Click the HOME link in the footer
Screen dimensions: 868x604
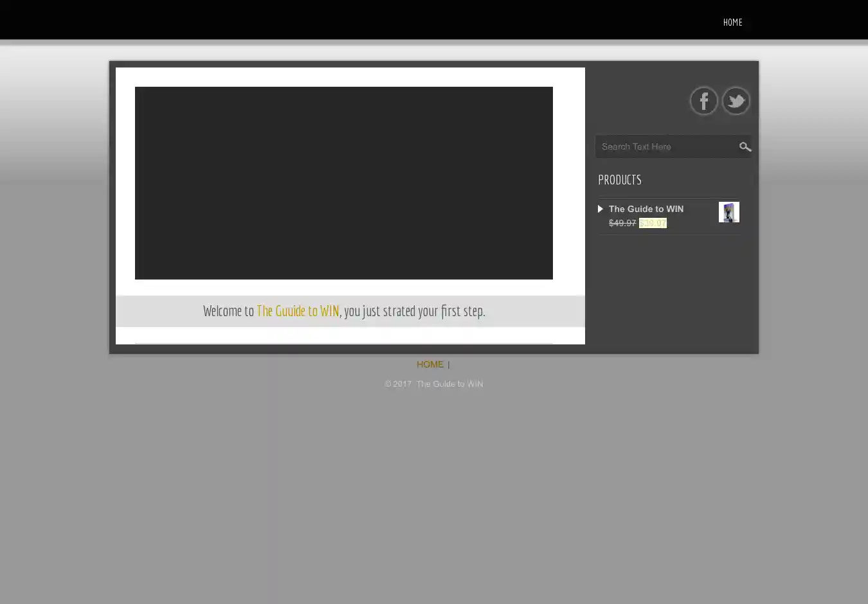point(429,364)
